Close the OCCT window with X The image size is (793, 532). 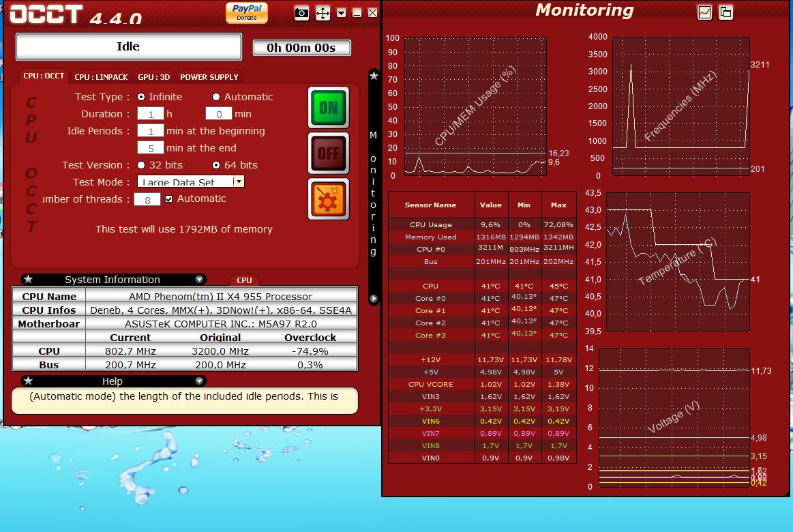(373, 13)
